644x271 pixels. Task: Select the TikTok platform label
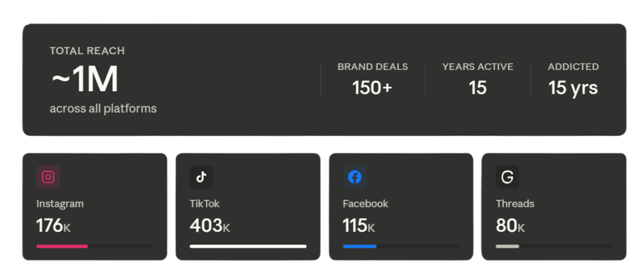tap(205, 204)
